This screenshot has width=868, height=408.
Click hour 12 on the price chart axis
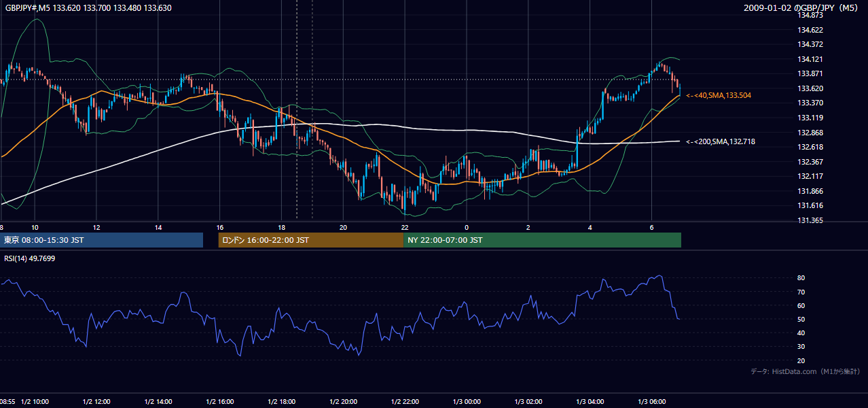[x=96, y=227]
